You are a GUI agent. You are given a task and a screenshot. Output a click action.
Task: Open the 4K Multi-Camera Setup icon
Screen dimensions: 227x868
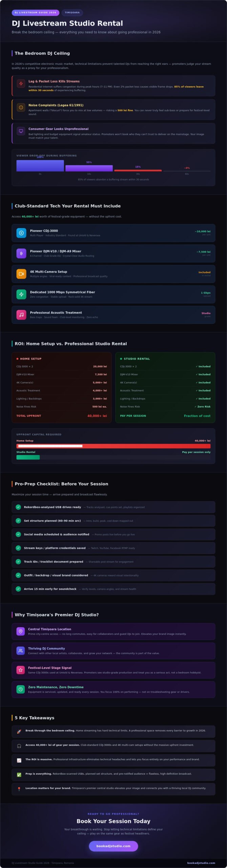21,274
